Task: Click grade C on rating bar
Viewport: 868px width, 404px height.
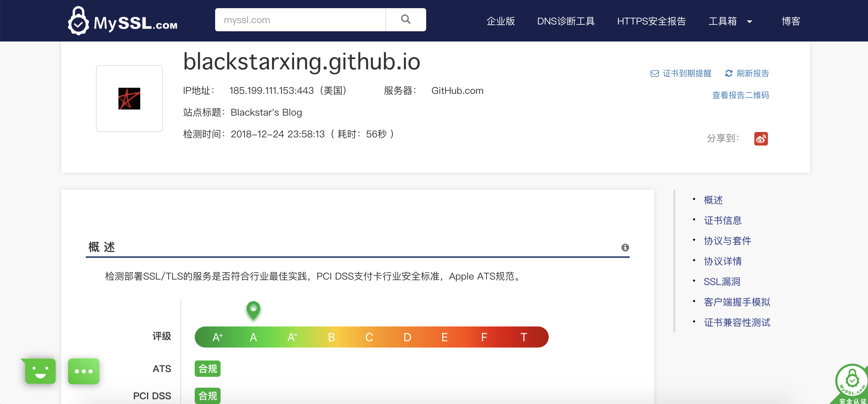Action: tap(369, 337)
